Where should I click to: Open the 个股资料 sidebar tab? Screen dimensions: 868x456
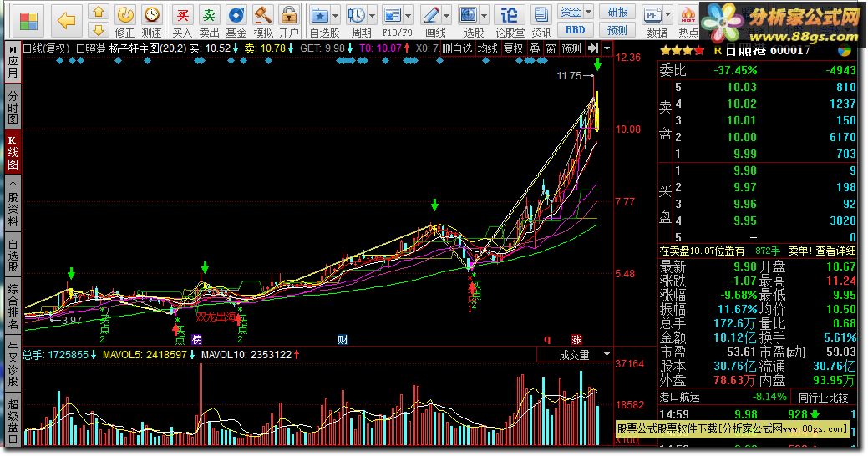13,204
